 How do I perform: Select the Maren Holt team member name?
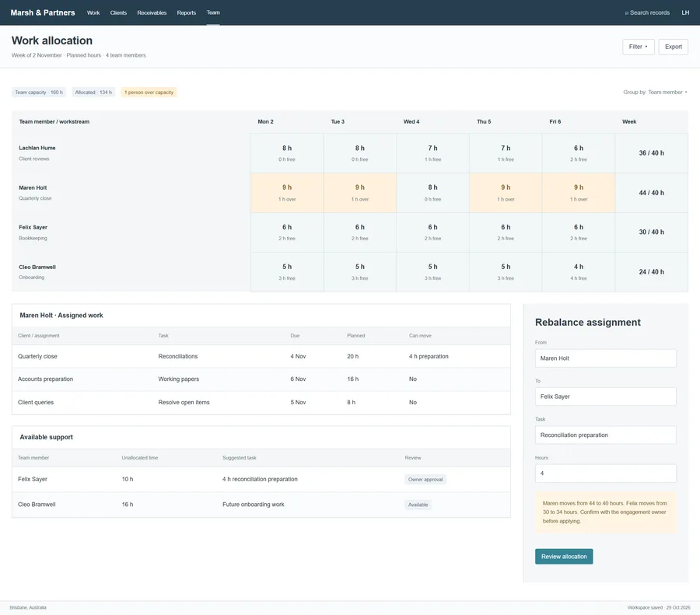click(33, 188)
